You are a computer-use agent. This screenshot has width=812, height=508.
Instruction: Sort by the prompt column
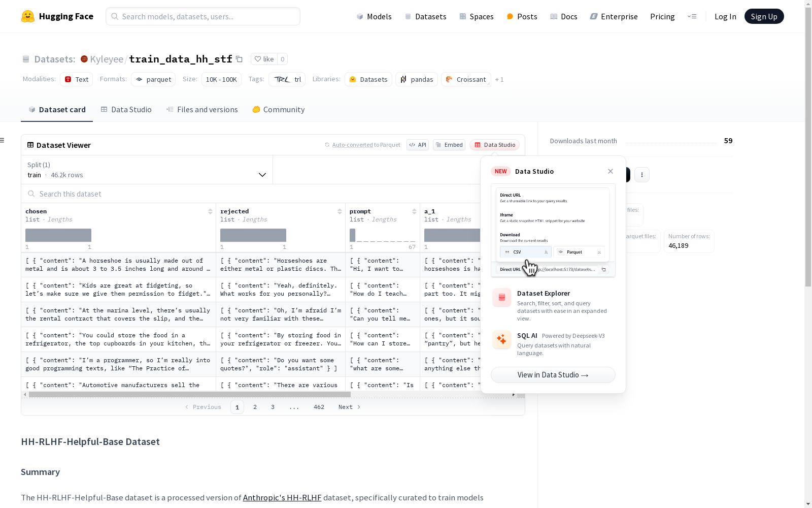pos(414,211)
